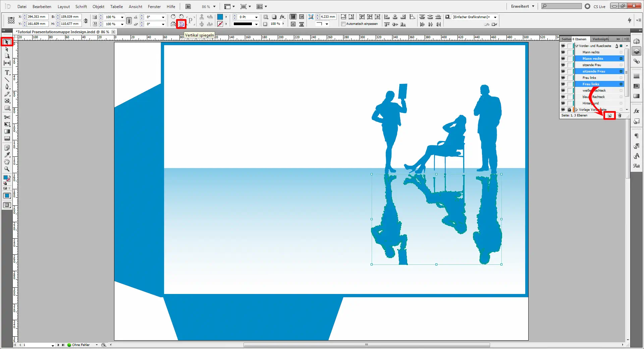Switch to the Seiten tab
This screenshot has height=349, width=644.
[566, 39]
